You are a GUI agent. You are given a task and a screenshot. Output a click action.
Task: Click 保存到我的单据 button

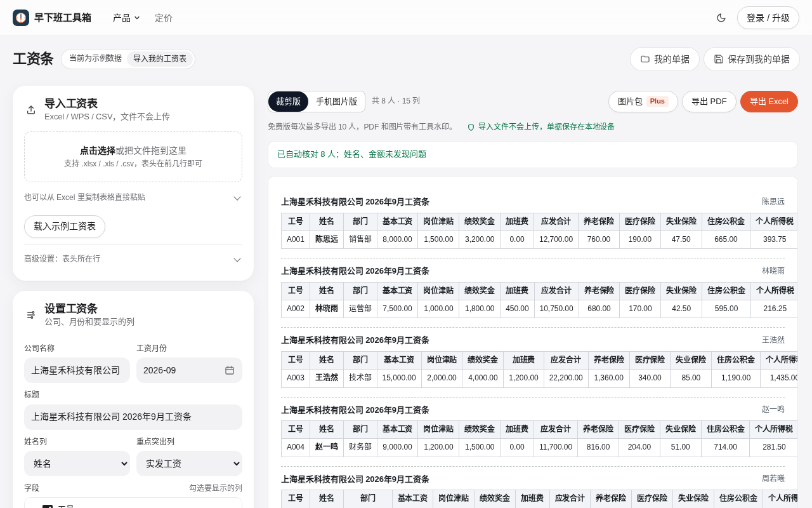tap(752, 59)
